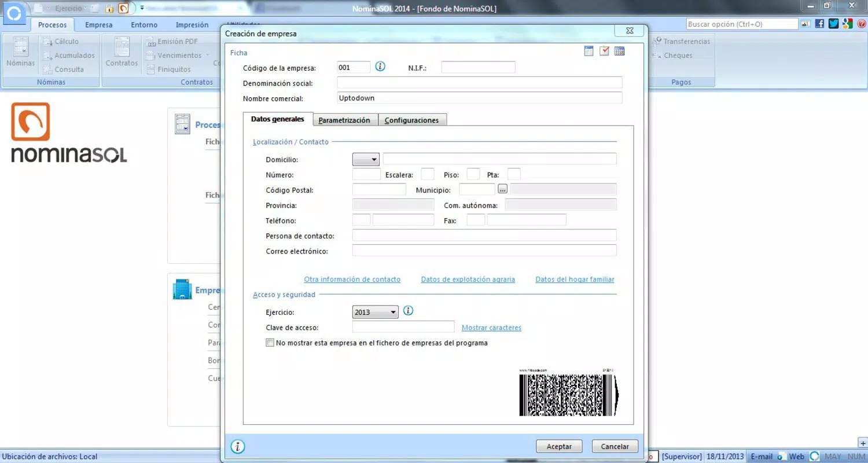Click the Domicilio address text field
The width and height of the screenshot is (868, 463).
coord(499,159)
